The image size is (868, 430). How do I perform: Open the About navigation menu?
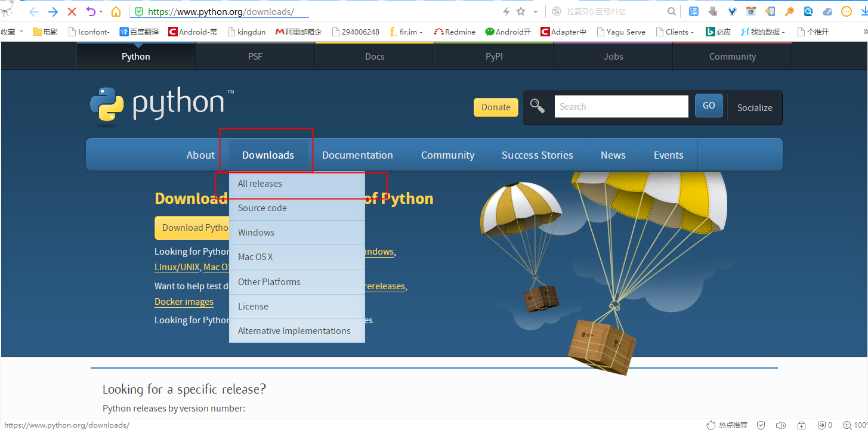click(200, 155)
